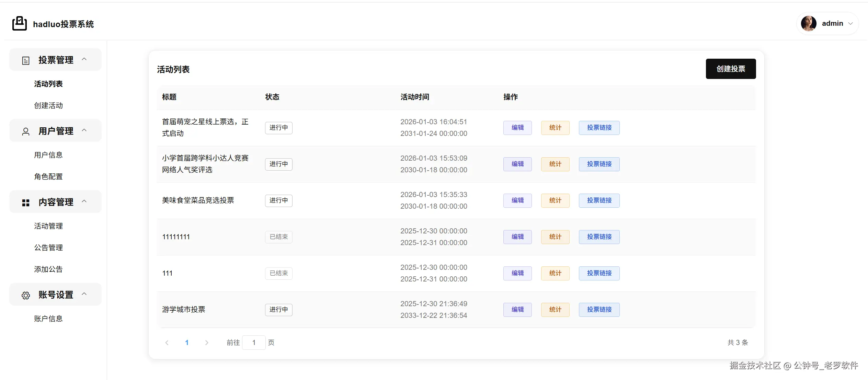Click the 投票管理 document icon
This screenshot has width=868, height=380.
[x=26, y=61]
